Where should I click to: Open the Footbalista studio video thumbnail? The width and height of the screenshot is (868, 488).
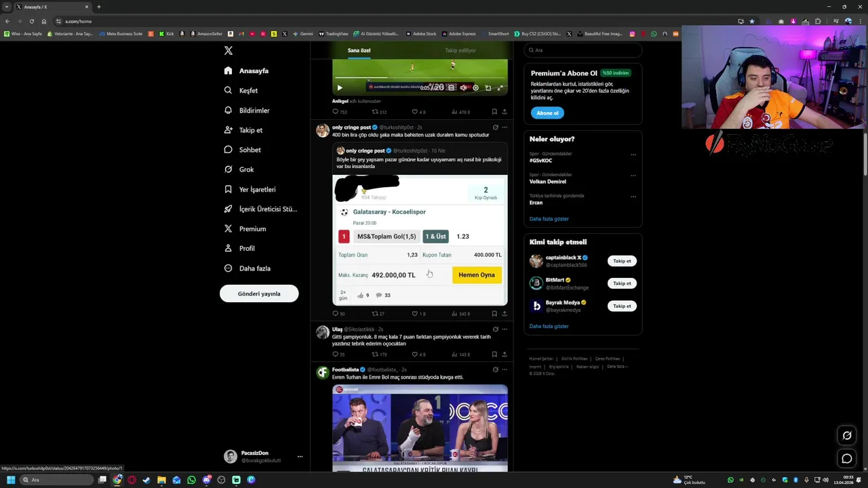[x=420, y=428]
